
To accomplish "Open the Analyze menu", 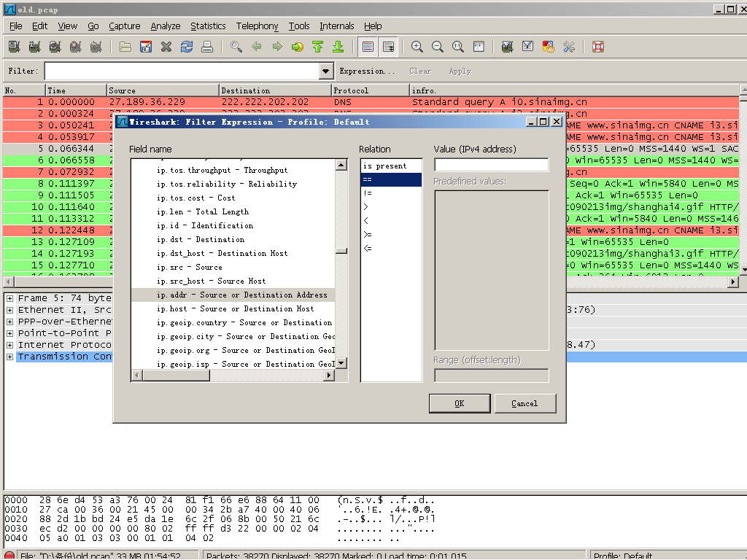I will click(166, 26).
